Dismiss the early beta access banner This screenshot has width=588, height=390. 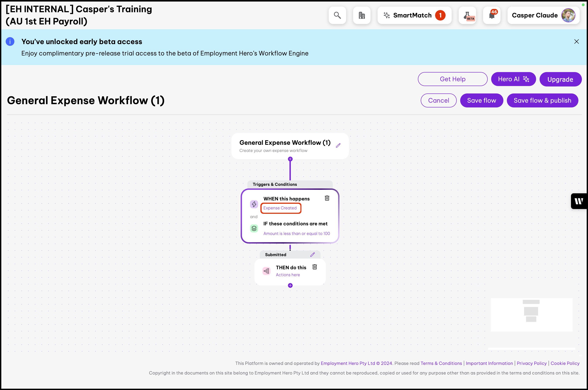pyautogui.click(x=577, y=41)
